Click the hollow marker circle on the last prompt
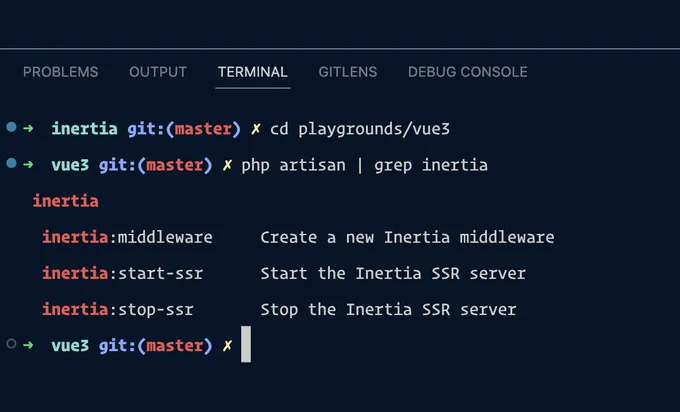This screenshot has height=412, width=680. [12, 344]
